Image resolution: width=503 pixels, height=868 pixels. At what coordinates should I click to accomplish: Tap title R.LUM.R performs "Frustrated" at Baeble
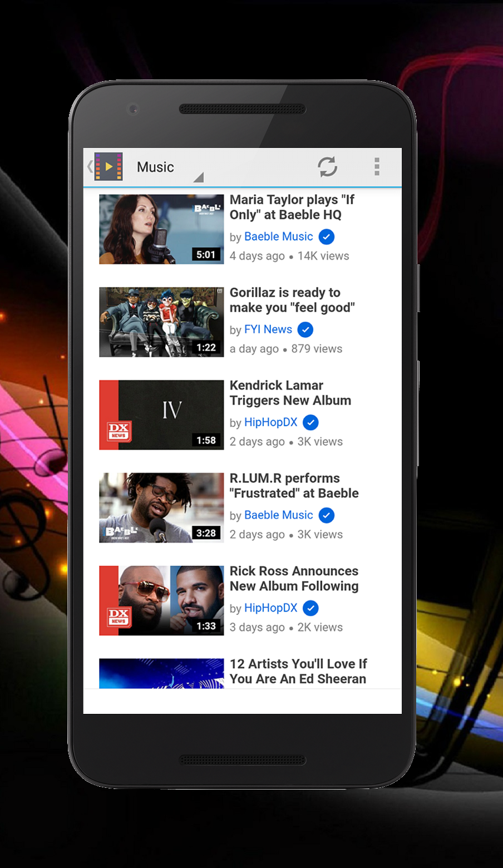pyautogui.click(x=294, y=486)
